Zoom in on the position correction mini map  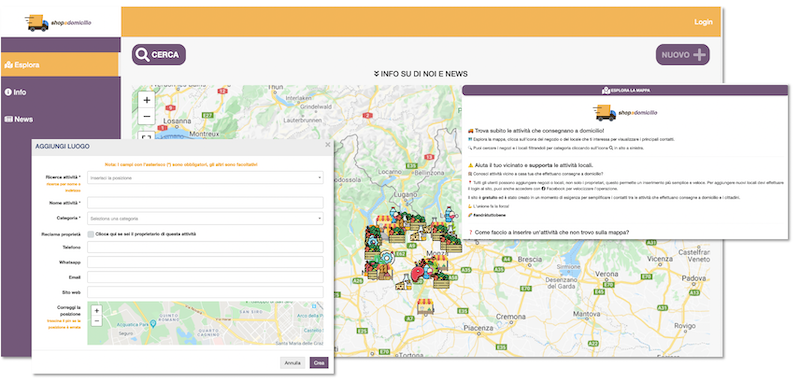coord(97,310)
